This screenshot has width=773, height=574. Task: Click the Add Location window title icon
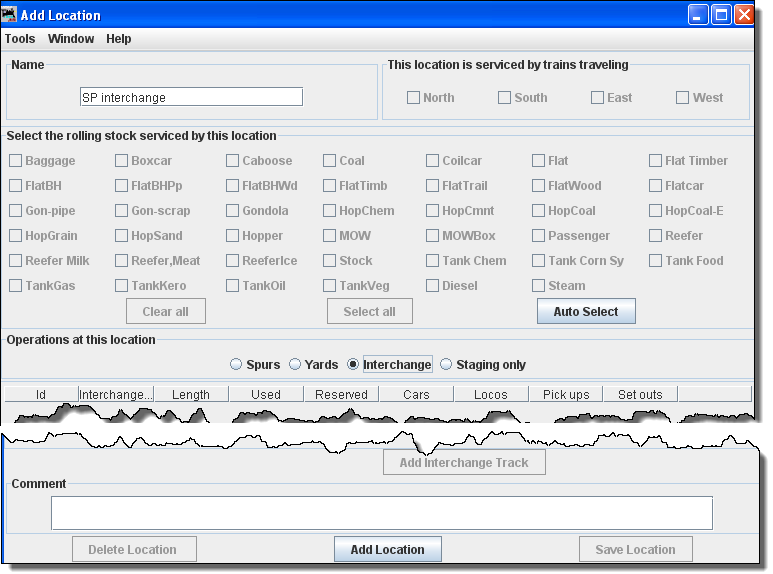pos(11,15)
